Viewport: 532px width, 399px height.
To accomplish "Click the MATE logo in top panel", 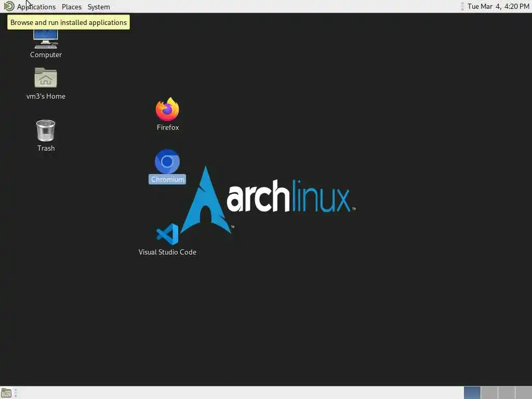I will [9, 6].
